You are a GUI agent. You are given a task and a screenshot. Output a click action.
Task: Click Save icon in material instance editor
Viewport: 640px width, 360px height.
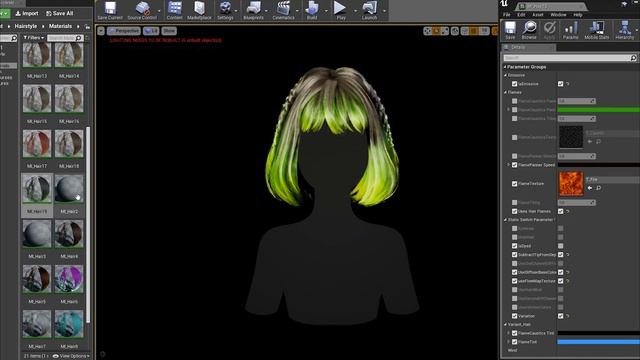tap(510, 30)
